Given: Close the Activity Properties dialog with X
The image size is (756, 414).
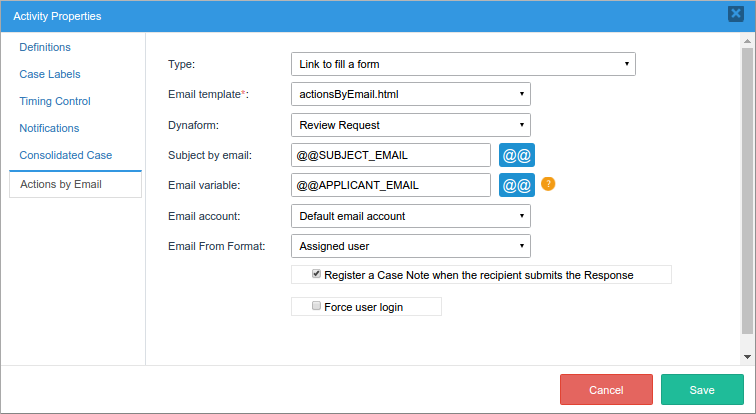Looking at the screenshot, I should click(736, 15).
